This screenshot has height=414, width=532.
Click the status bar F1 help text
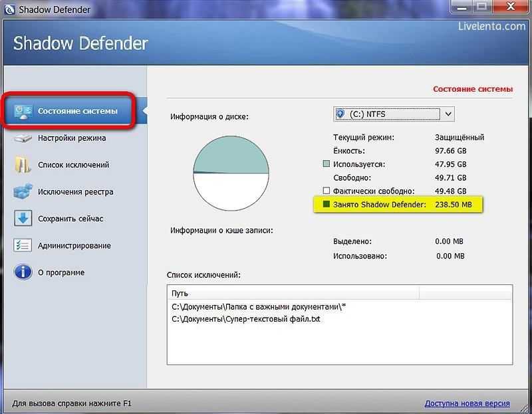point(72,403)
